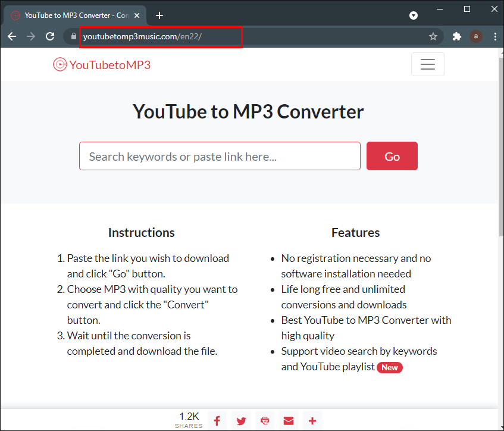
Task: Click the print share icon
Action: coord(265,420)
